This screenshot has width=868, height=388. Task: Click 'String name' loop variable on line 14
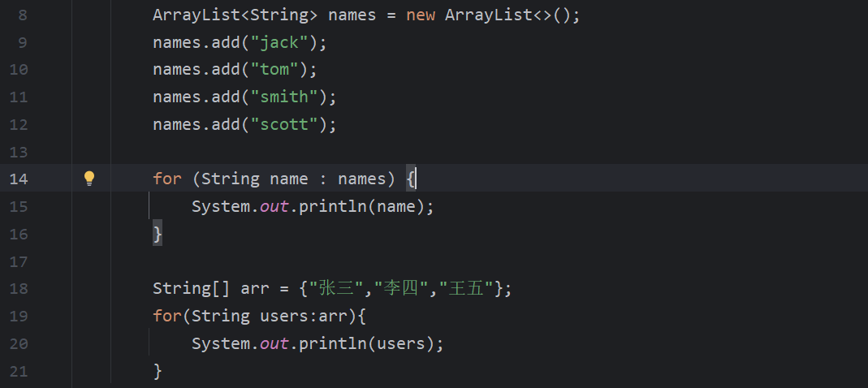click(x=255, y=179)
